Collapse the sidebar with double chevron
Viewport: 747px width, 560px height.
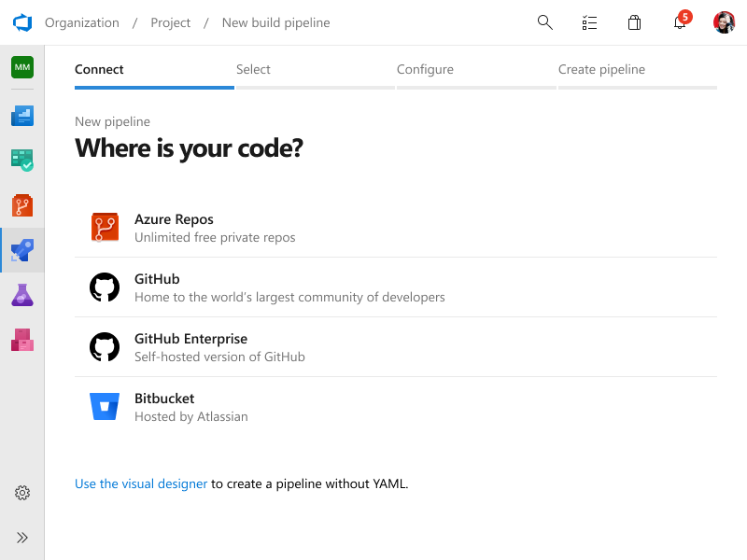pyautogui.click(x=22, y=537)
